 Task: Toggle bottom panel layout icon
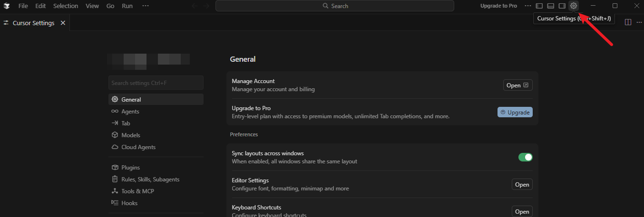coord(550,6)
